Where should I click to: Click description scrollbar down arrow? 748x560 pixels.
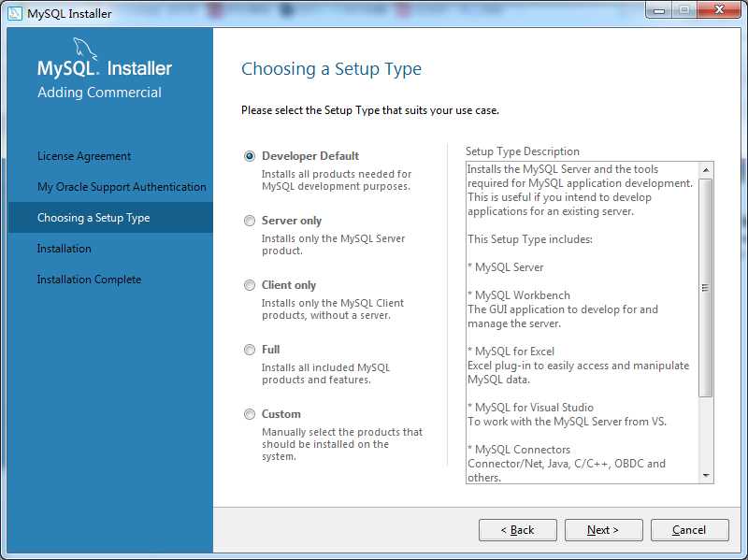tap(706, 476)
